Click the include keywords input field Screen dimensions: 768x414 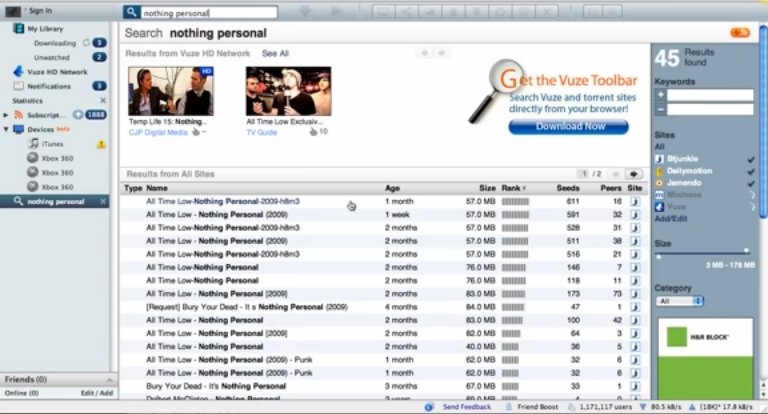(710, 95)
